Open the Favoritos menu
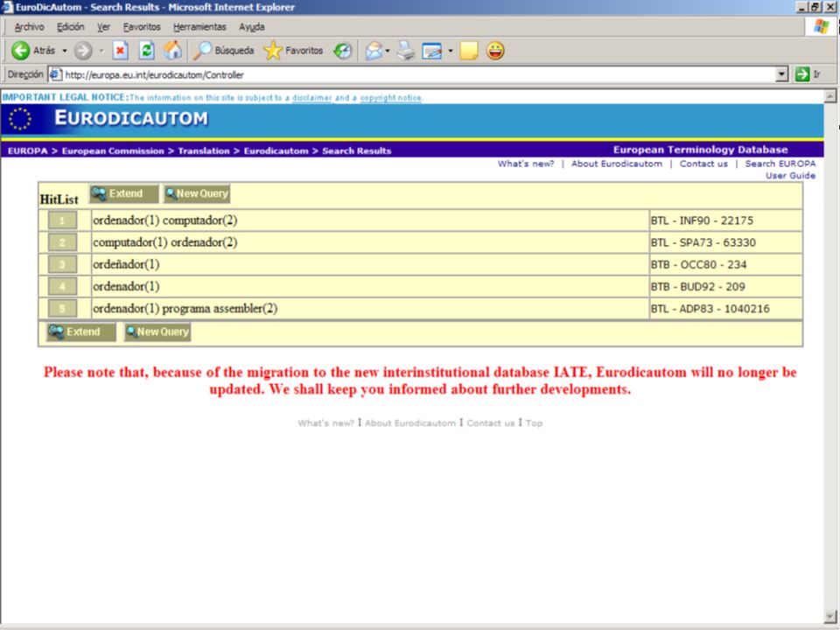This screenshot has width=840, height=630. pyautogui.click(x=142, y=27)
